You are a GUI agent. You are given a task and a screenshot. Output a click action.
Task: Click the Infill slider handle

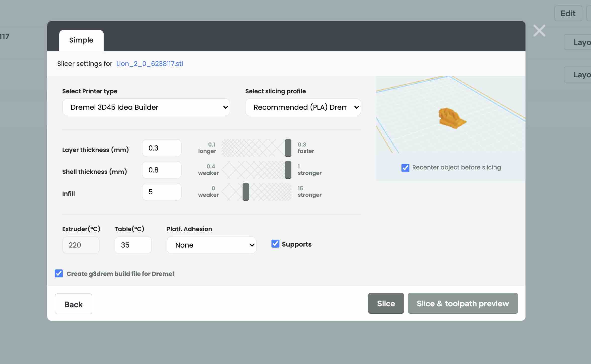pyautogui.click(x=246, y=192)
